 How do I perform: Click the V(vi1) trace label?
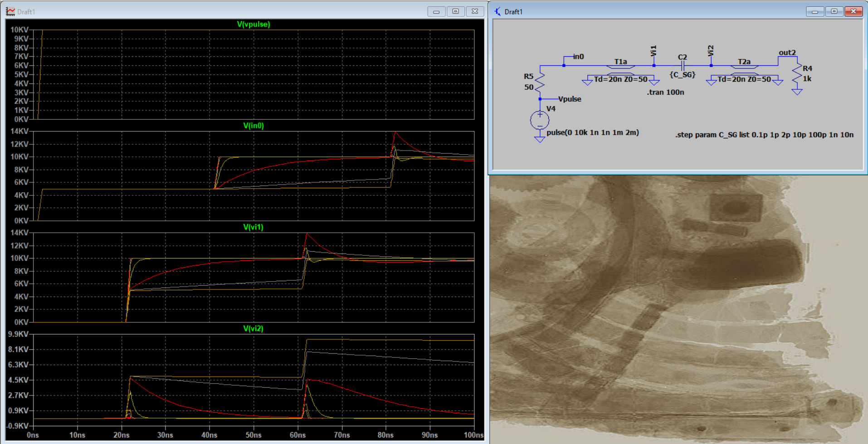[x=253, y=227]
